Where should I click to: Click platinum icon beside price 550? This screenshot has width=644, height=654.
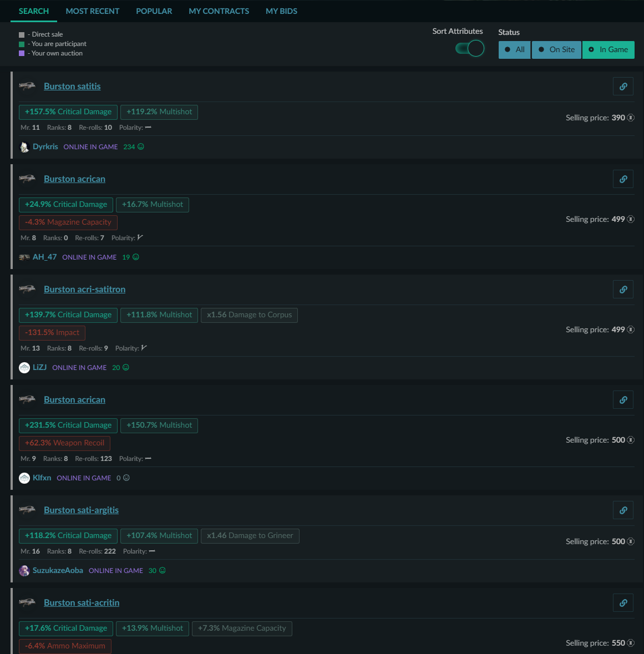(x=631, y=643)
